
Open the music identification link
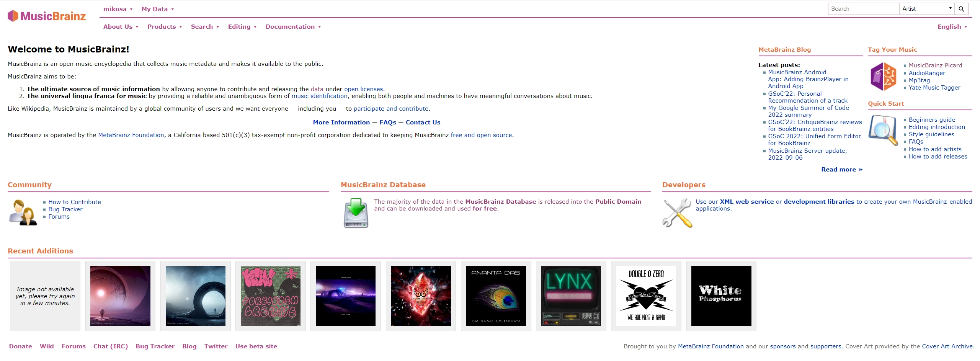[320, 96]
